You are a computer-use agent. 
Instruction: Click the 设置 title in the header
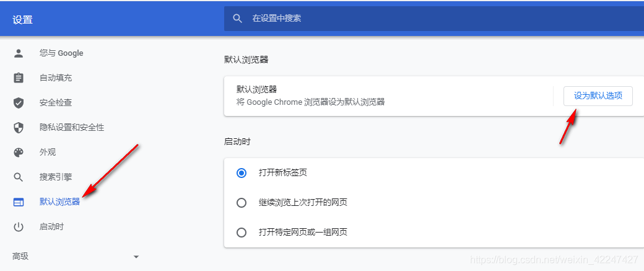click(22, 20)
